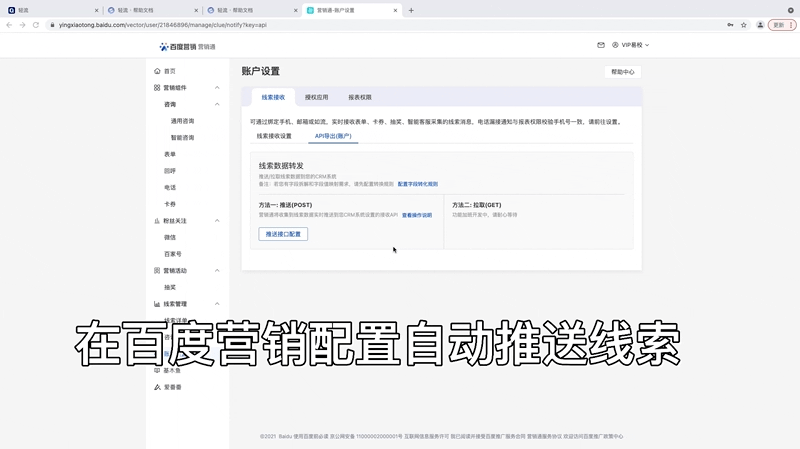The height and width of the screenshot is (449, 800).
Task: Open the 营销通服务协议 footer link
Action: pyautogui.click(x=544, y=437)
